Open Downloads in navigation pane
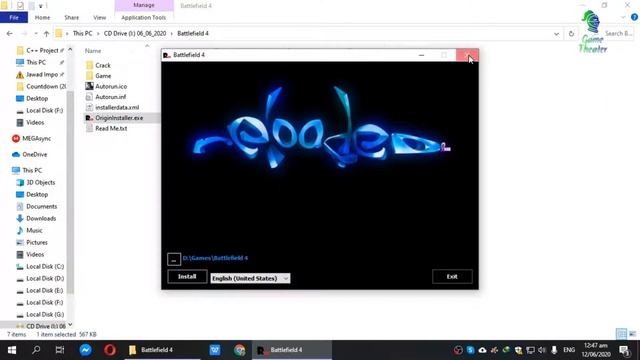Image resolution: width=640 pixels, height=360 pixels. tap(36, 218)
